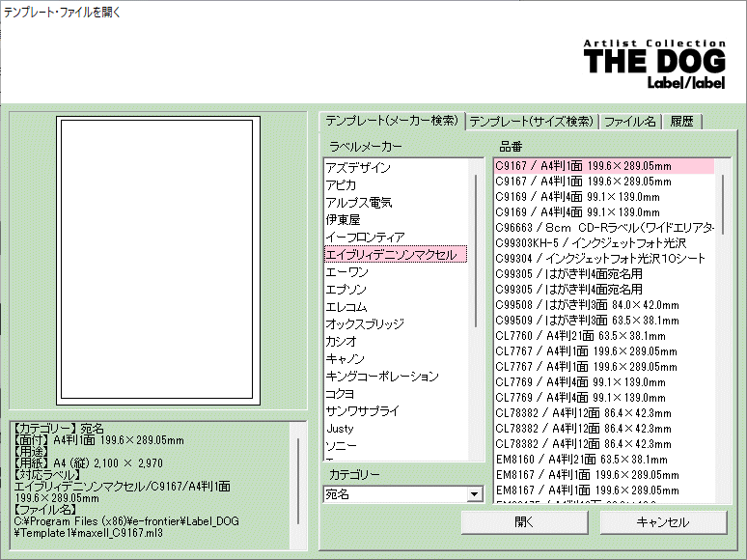The image size is (747, 560).
Task: Click the blank A4 template preview
Action: coord(157,261)
